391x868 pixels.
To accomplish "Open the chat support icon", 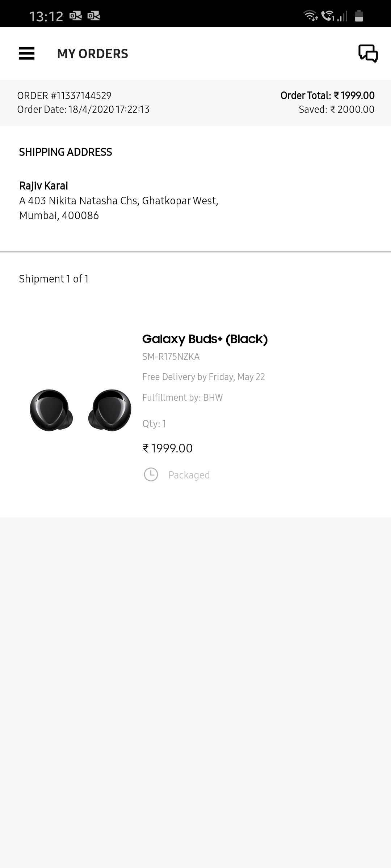I will (368, 54).
